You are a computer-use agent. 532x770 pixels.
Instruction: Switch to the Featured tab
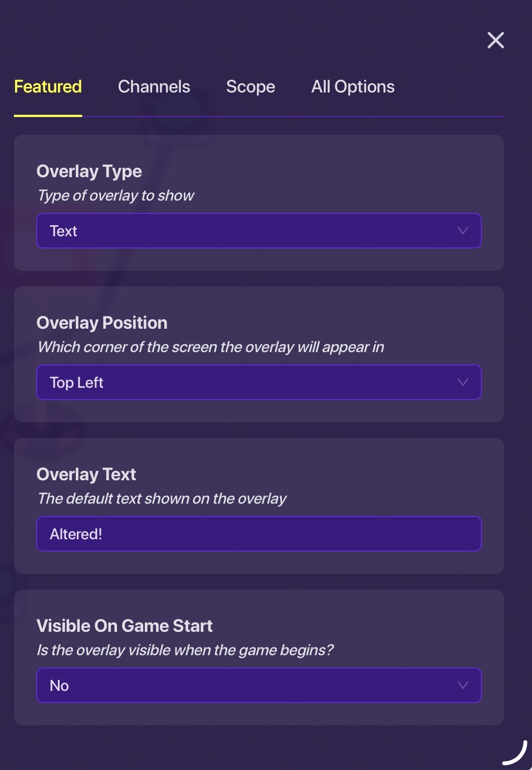coord(48,87)
